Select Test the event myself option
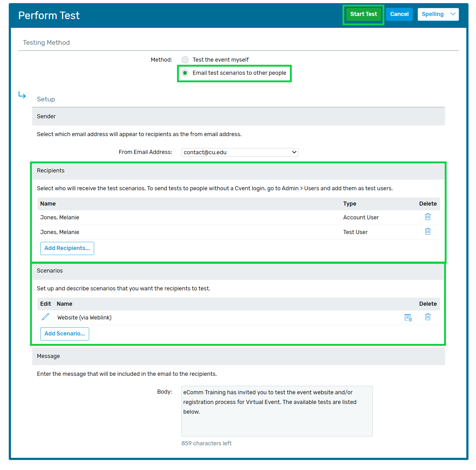This screenshot has width=476, height=470. (x=185, y=60)
